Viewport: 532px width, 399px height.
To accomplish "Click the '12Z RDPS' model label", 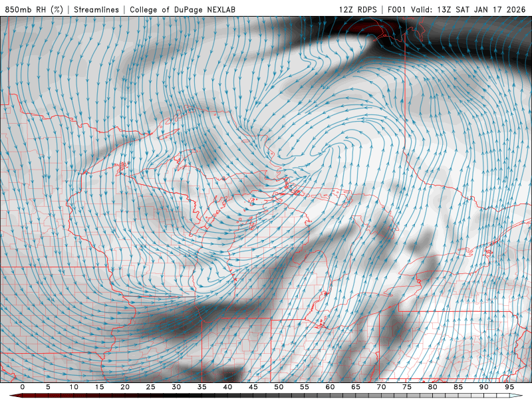I will point(358,9).
